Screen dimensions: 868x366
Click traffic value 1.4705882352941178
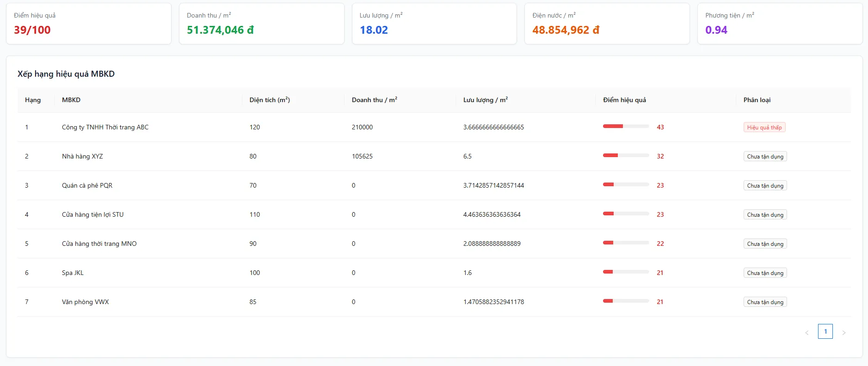point(493,302)
